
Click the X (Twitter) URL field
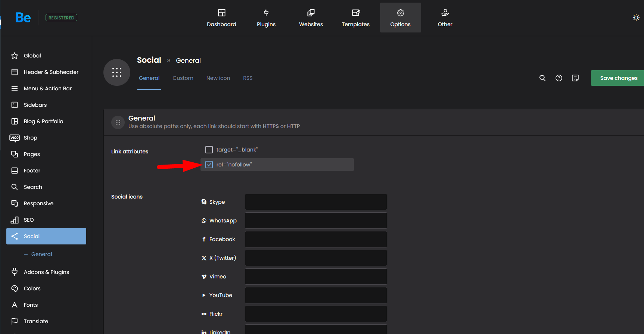click(x=316, y=258)
